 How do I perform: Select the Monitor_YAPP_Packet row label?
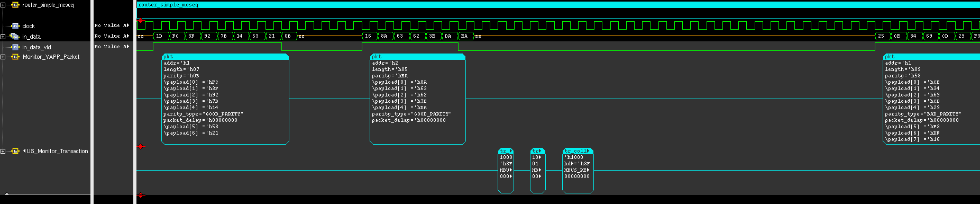(51, 57)
